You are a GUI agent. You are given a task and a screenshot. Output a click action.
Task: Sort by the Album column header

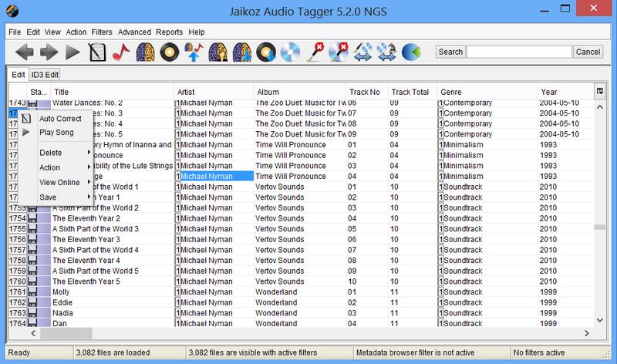(x=300, y=92)
